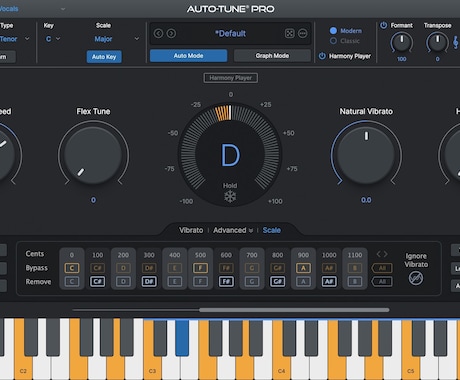460x380 pixels.
Task: Toggle Remove for note C#
Action: coord(97,282)
